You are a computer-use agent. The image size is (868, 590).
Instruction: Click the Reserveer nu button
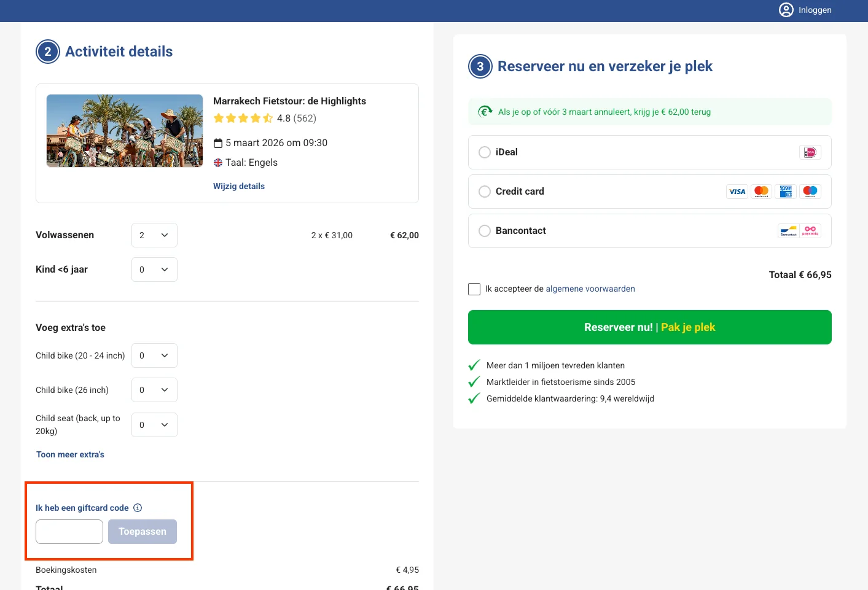[649, 327]
